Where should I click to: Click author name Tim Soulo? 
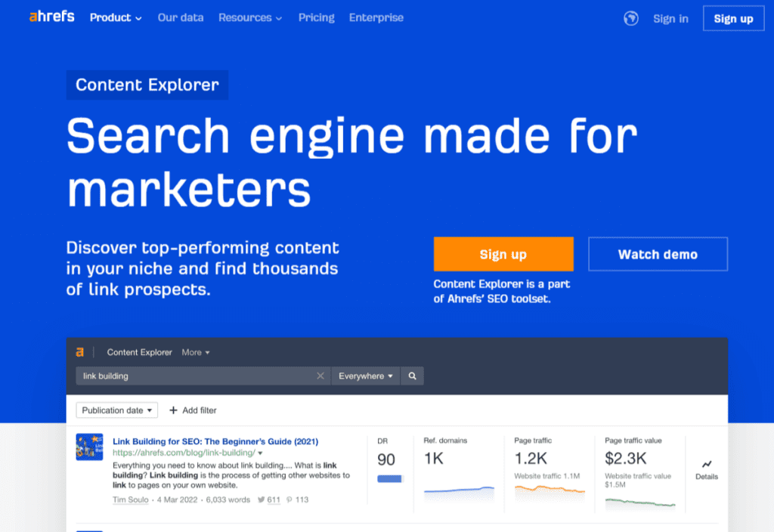[x=130, y=500]
